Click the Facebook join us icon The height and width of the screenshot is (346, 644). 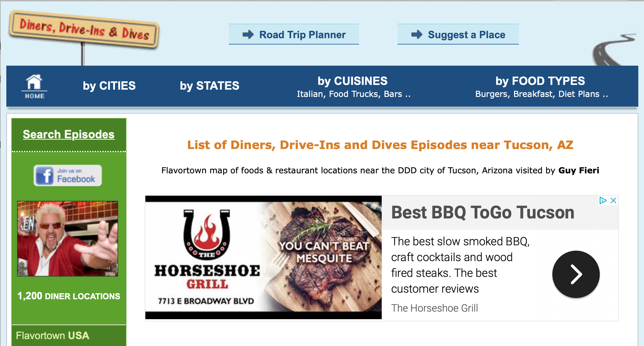[x=68, y=176]
